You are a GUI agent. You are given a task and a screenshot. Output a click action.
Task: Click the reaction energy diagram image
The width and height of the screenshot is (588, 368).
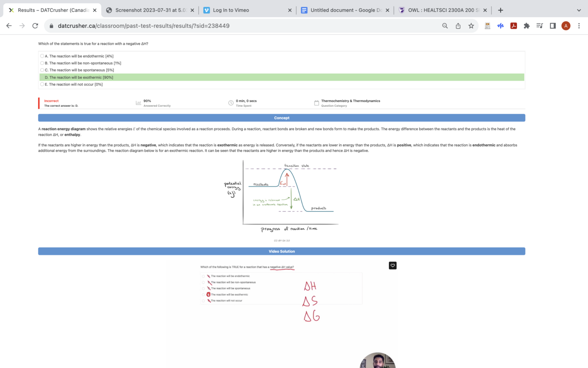pyautogui.click(x=282, y=196)
